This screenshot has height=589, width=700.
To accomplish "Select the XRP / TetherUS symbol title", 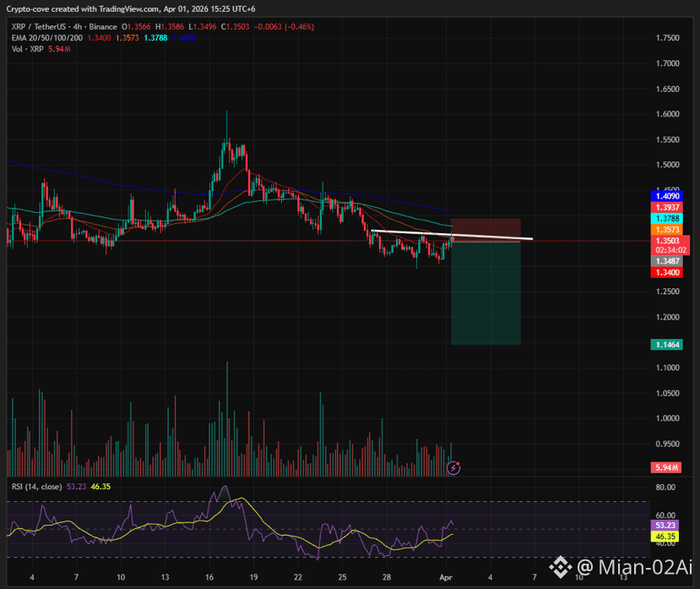I will tap(39, 27).
